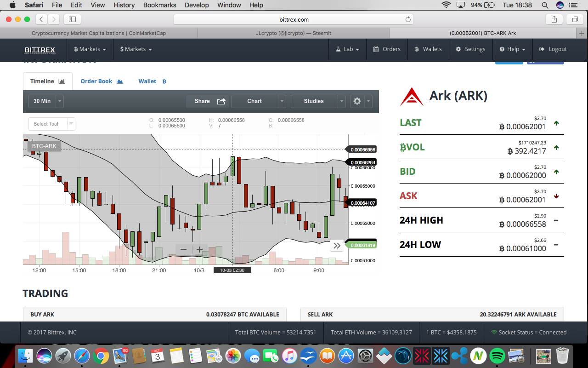Click the BID price 0.00062000
Image resolution: width=588 pixels, height=368 pixels.
523,175
